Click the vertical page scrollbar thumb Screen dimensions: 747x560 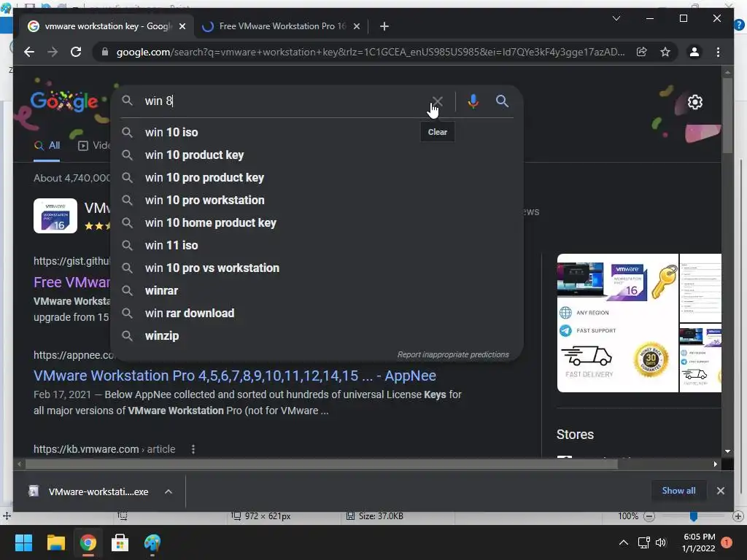(727, 115)
